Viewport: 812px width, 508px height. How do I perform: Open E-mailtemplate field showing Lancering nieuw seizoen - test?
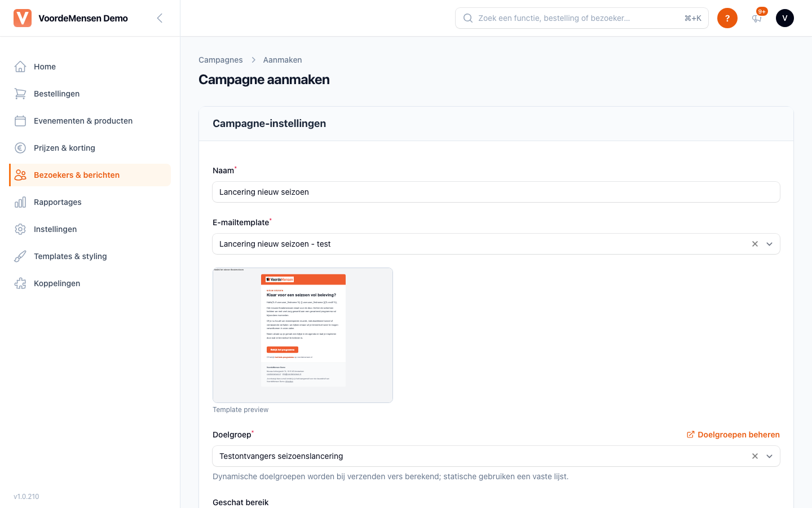[x=496, y=244]
